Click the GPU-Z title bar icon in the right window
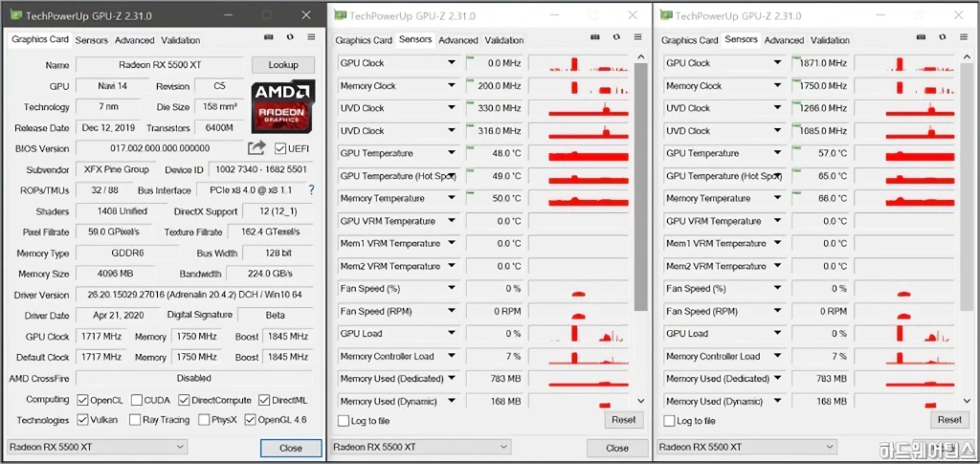 coord(666,15)
